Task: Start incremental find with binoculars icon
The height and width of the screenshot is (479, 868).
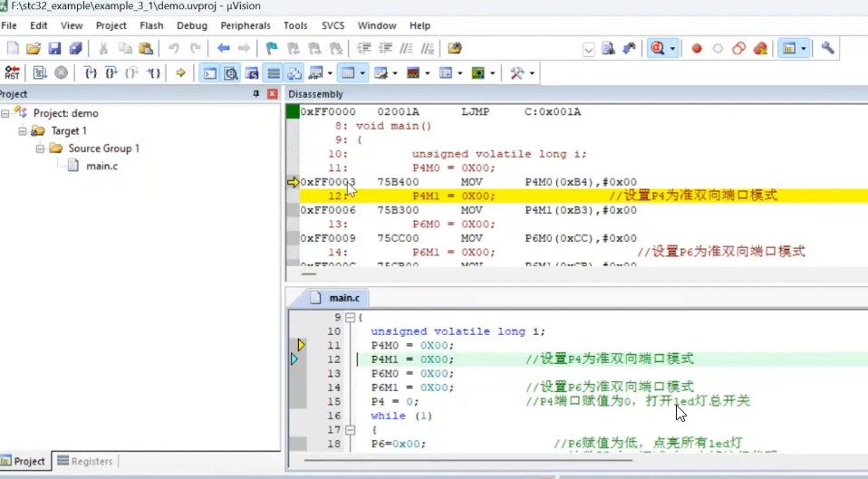Action: tap(629, 48)
